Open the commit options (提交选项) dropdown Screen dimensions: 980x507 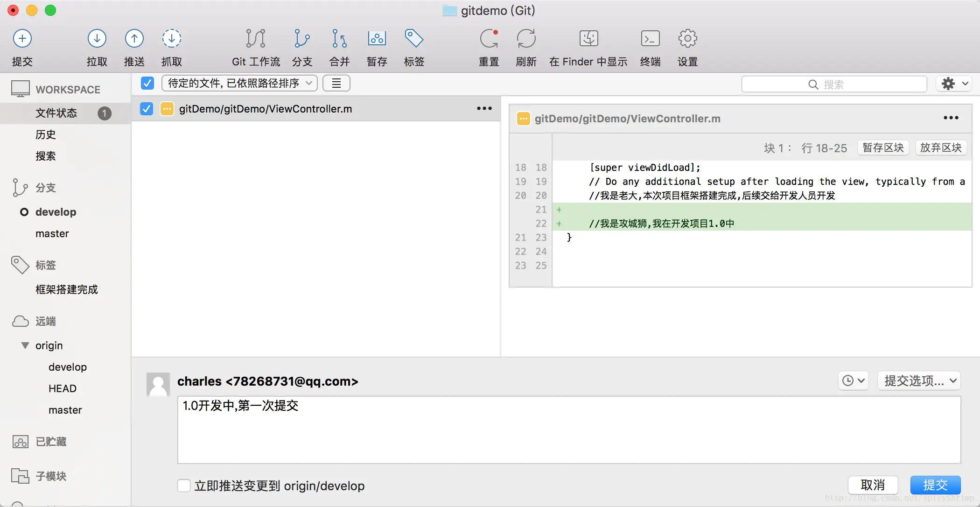[918, 380]
